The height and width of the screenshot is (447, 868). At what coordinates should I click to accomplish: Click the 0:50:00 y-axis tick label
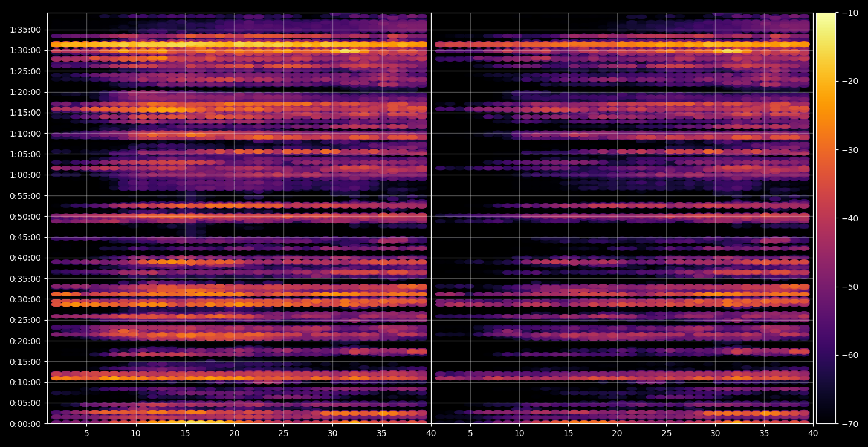pyautogui.click(x=25, y=217)
